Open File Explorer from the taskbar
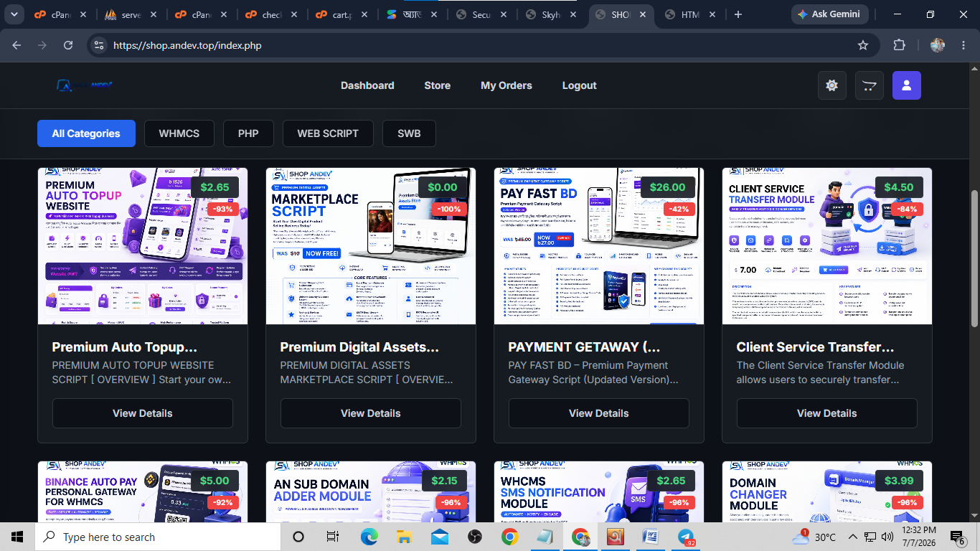This screenshot has width=980, height=551. click(404, 537)
